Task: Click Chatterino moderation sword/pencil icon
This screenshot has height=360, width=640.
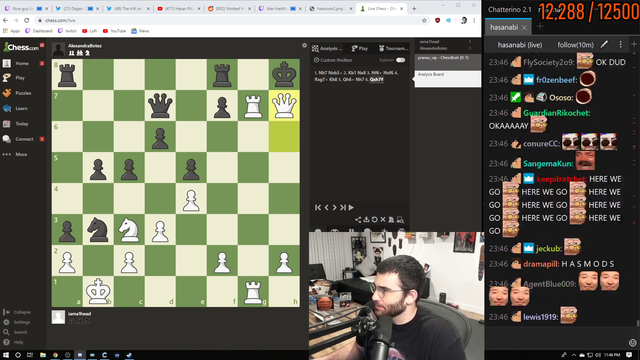Action: tap(604, 44)
